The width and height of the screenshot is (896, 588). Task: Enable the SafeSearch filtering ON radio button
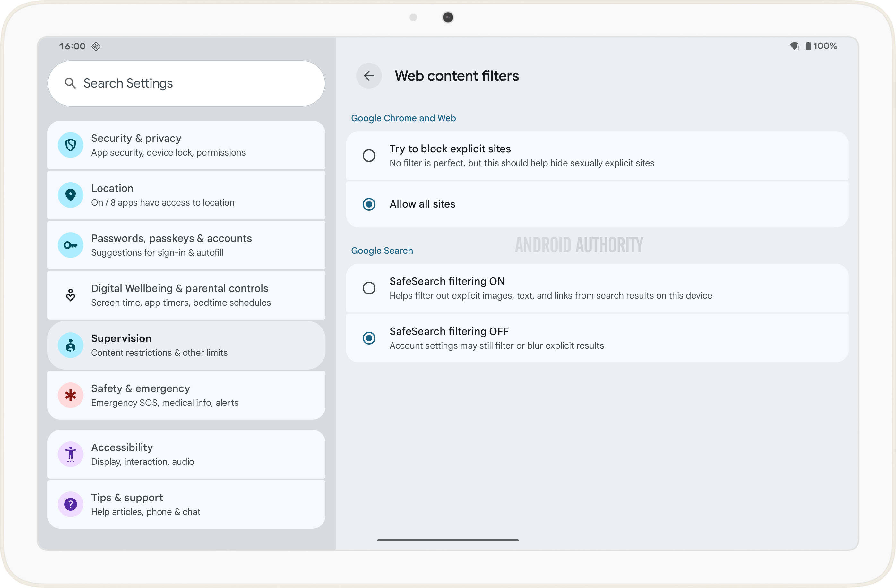pyautogui.click(x=368, y=288)
